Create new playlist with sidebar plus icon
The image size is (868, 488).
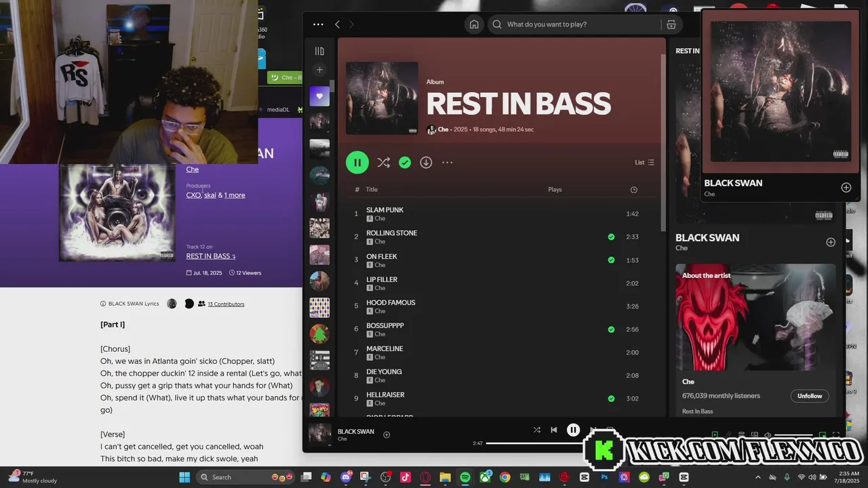(x=319, y=70)
